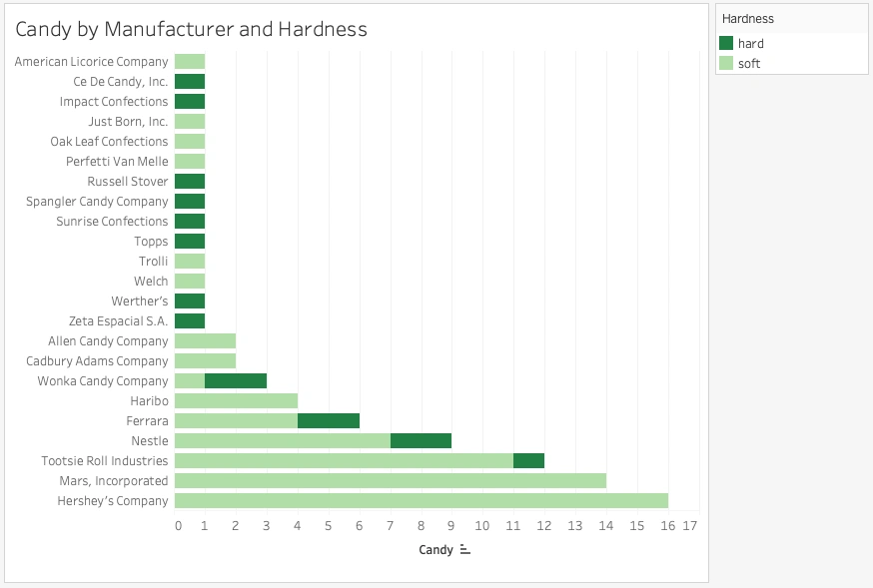
Task: Select the Haribo row label
Action: click(x=147, y=401)
